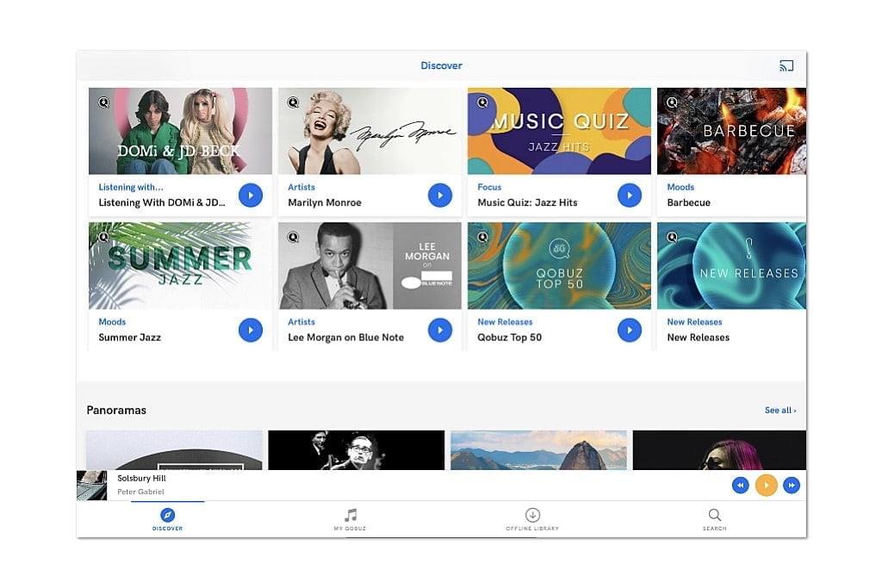Select the New Releases playlist title text
Viewport: 882px width, 588px height.
tap(698, 337)
